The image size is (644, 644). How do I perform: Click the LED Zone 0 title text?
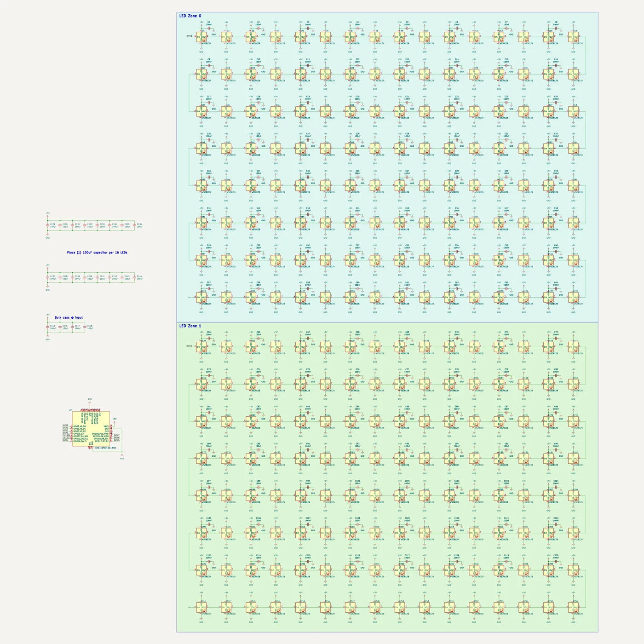(190, 16)
